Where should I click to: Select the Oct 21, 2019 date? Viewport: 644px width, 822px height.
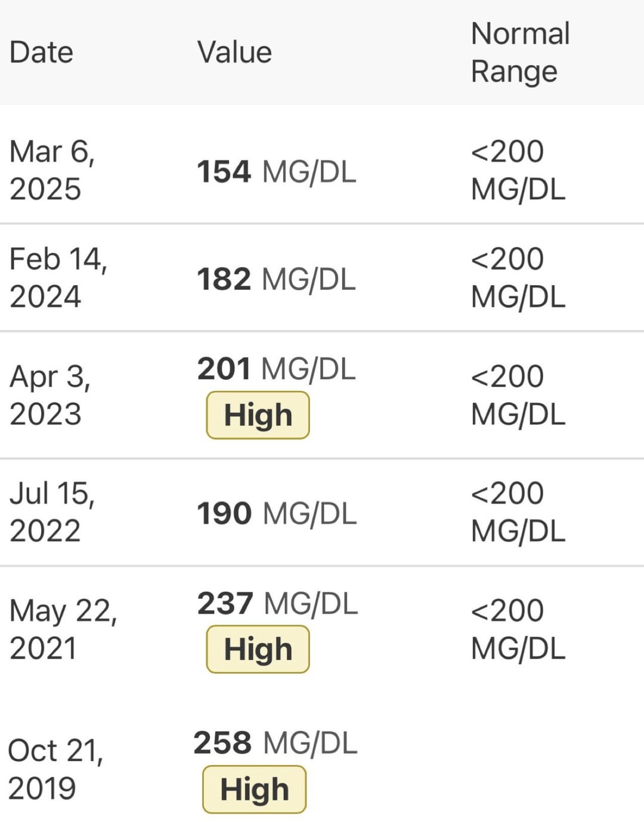point(55,769)
